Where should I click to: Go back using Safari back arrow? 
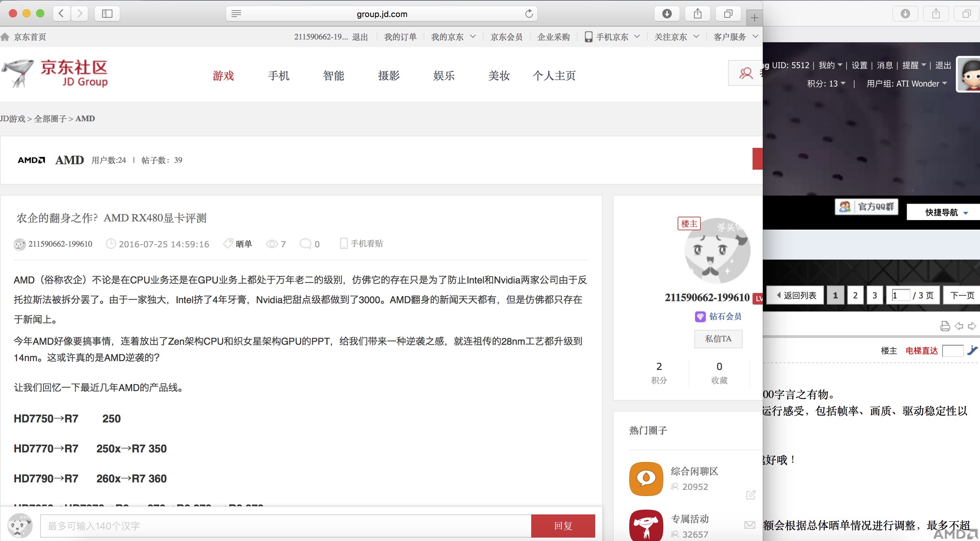tap(61, 14)
